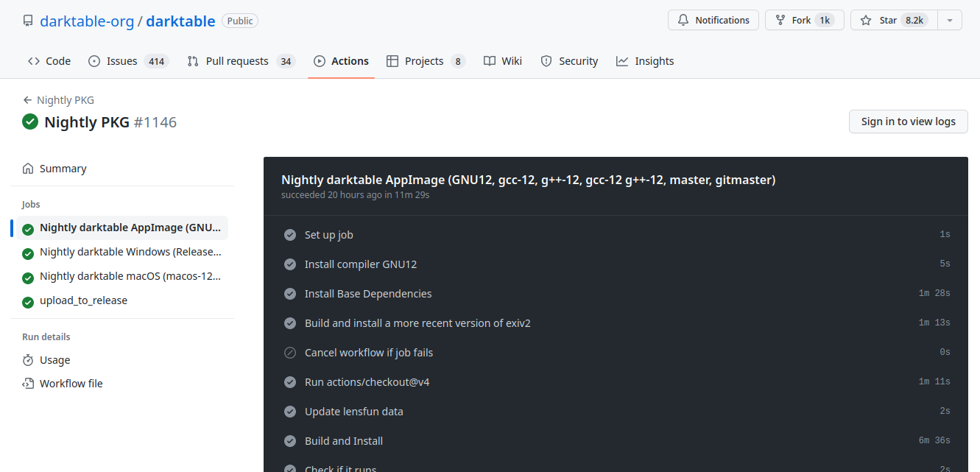
Task: Open the Star dropdown caret
Action: (950, 20)
